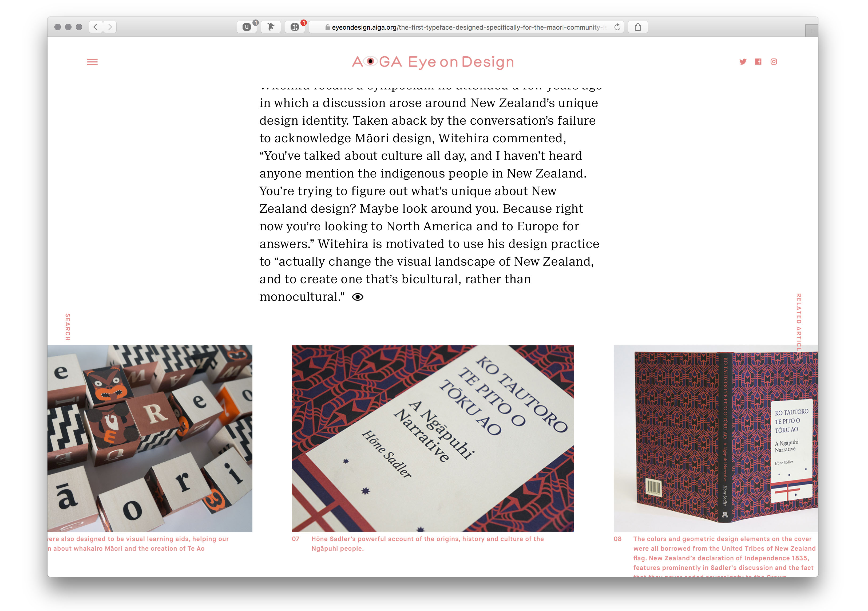The width and height of the screenshot is (868, 611).
Task: Click the Safari share icon
Action: [638, 27]
